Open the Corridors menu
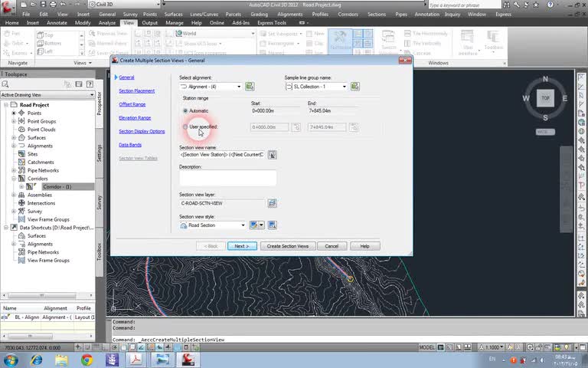This screenshot has height=368, width=588. [x=348, y=15]
